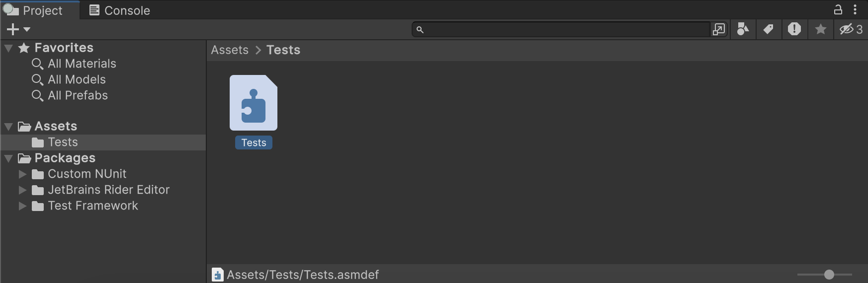Open the three-dot panel options menu
Viewport: 868px width, 283px height.
coord(855,9)
